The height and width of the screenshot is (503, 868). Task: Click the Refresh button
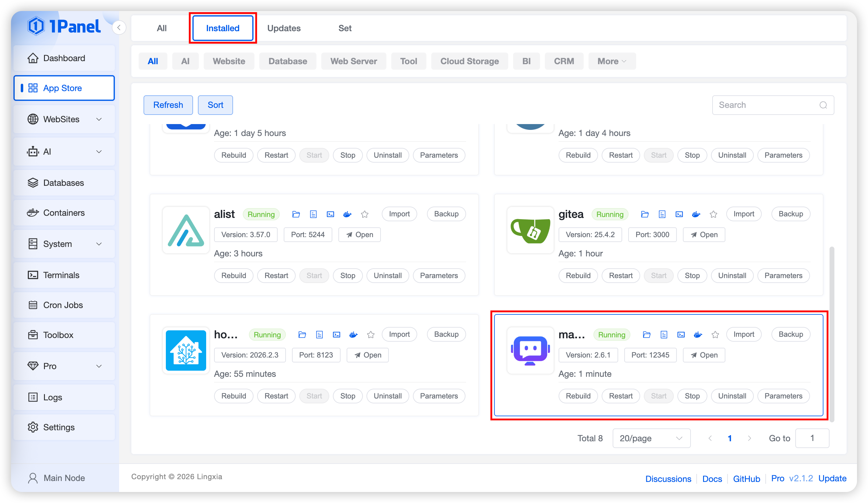pos(168,105)
